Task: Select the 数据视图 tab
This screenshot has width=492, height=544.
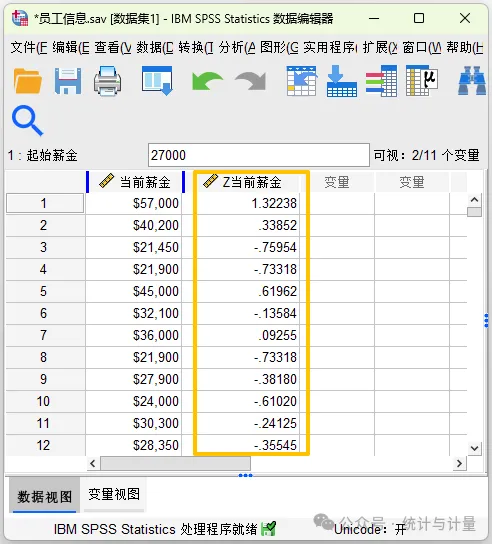Action: [x=44, y=496]
